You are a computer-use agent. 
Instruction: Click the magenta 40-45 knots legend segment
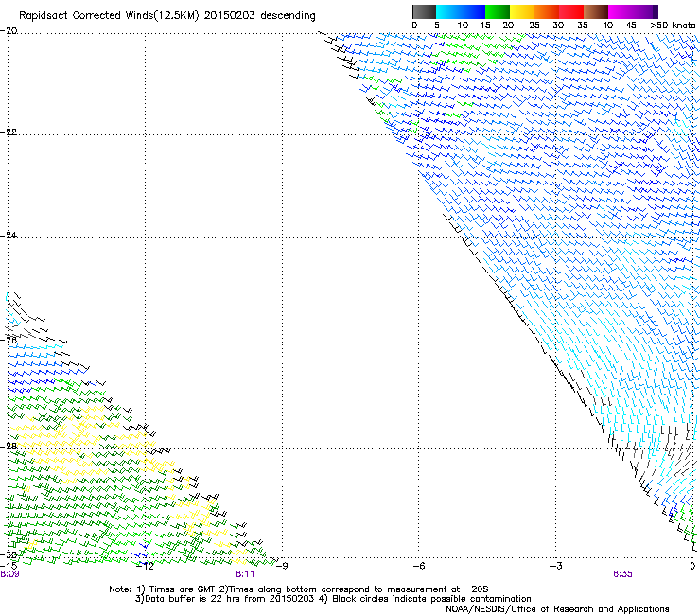[621, 11]
